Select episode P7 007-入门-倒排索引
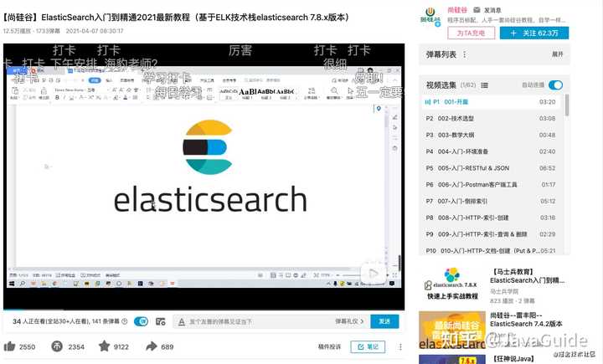This screenshot has width=603, height=364. [x=490, y=201]
